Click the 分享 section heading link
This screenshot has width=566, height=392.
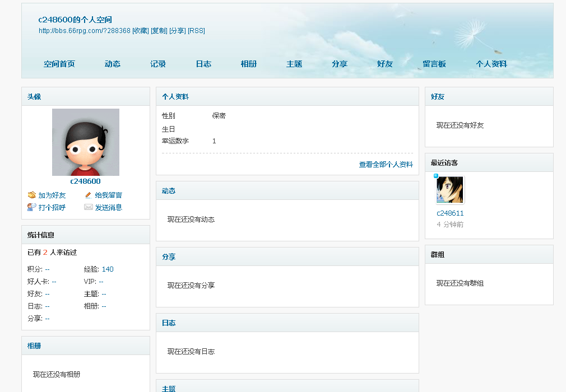pyautogui.click(x=169, y=257)
